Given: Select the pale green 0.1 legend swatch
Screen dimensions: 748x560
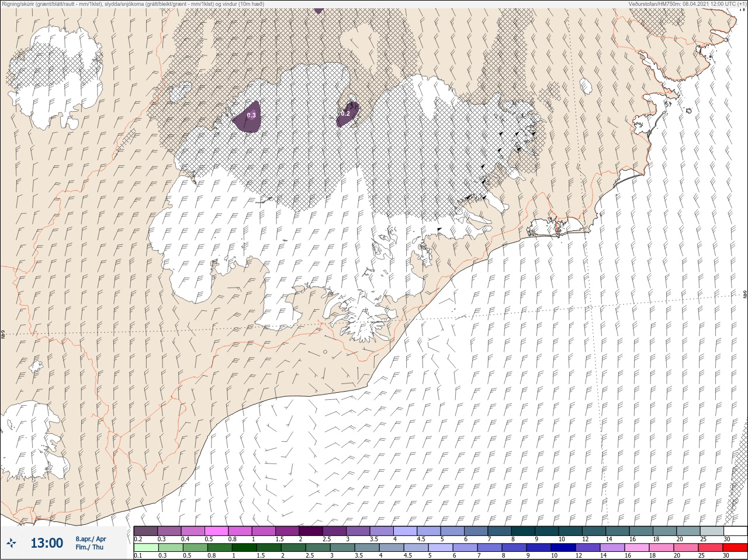Looking at the screenshot, I should 146,548.
